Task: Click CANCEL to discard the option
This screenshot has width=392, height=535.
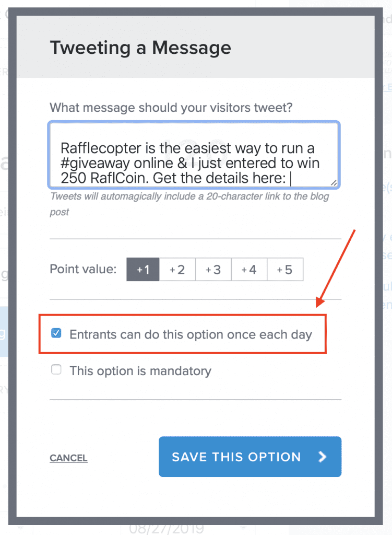Action: pyautogui.click(x=68, y=458)
